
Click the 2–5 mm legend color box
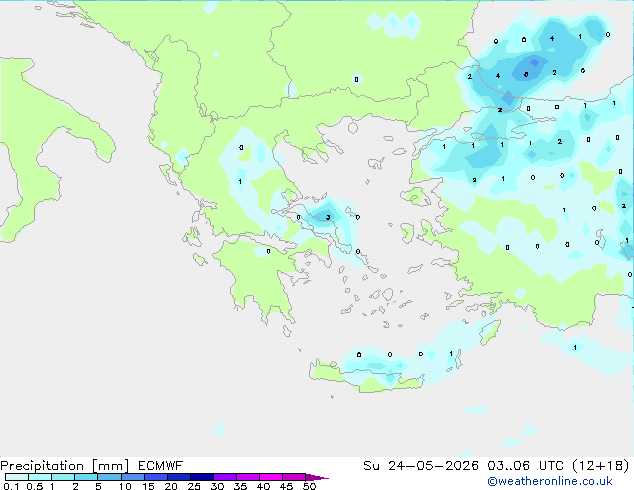click(86, 477)
